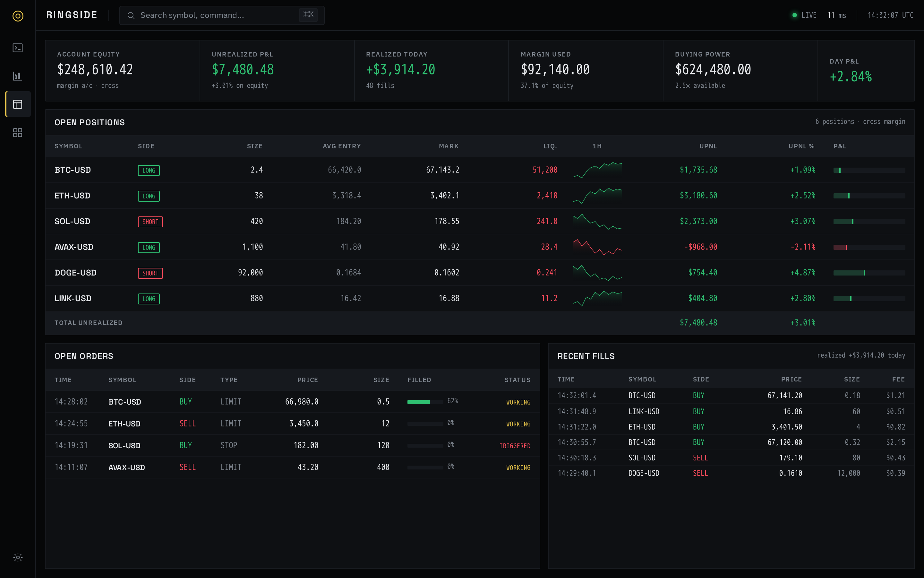
Task: Click the Recent Fills panel title
Action: point(586,356)
